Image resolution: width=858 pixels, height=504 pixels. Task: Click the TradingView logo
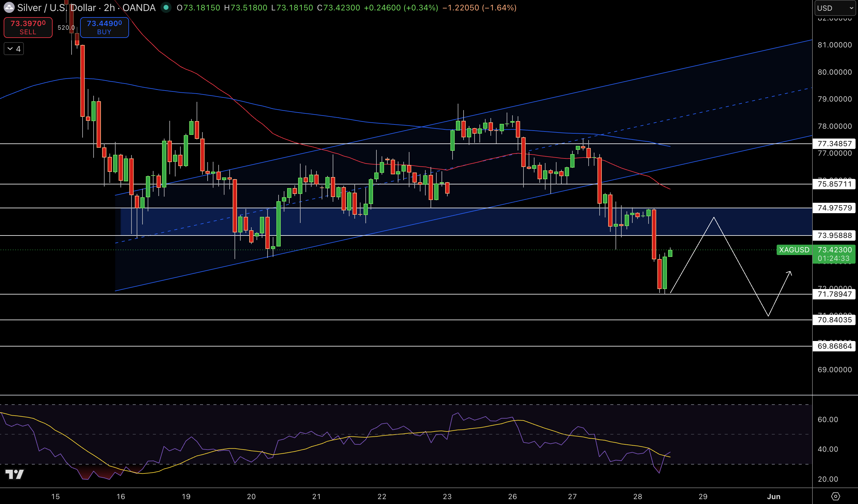[x=15, y=474]
